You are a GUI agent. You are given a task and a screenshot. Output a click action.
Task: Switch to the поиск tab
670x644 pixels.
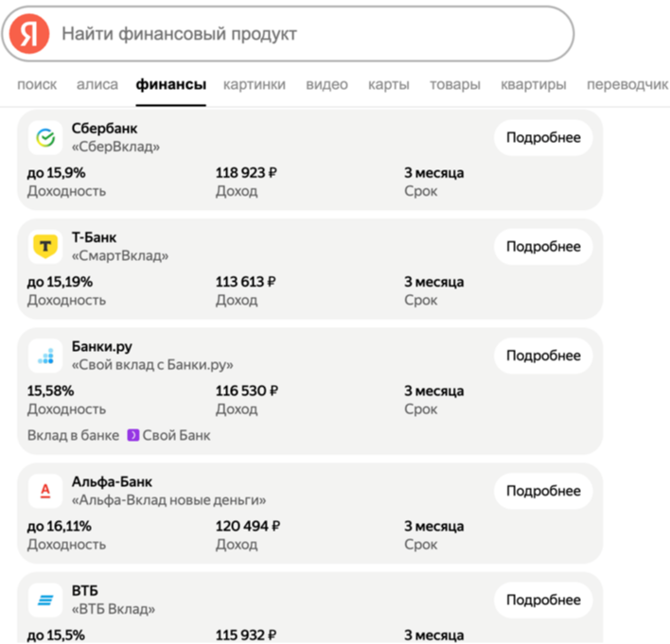[37, 84]
